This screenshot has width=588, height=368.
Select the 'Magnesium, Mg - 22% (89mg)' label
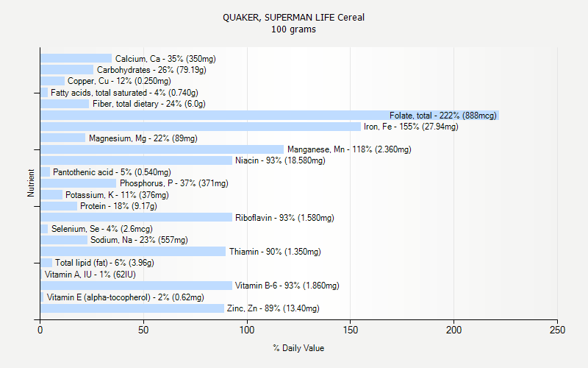(143, 138)
